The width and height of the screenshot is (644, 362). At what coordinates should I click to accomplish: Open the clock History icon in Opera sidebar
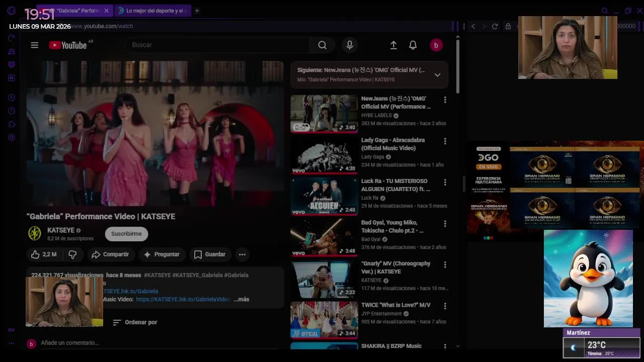click(x=12, y=111)
